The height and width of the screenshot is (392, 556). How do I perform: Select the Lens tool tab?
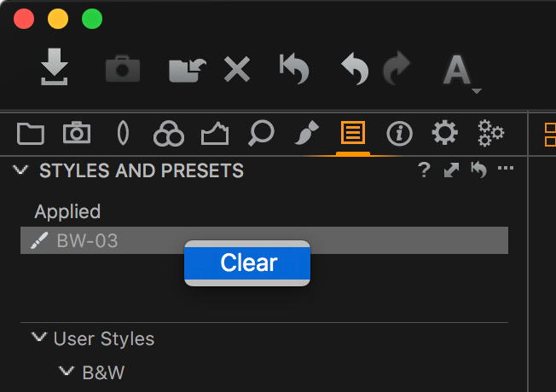tap(123, 133)
